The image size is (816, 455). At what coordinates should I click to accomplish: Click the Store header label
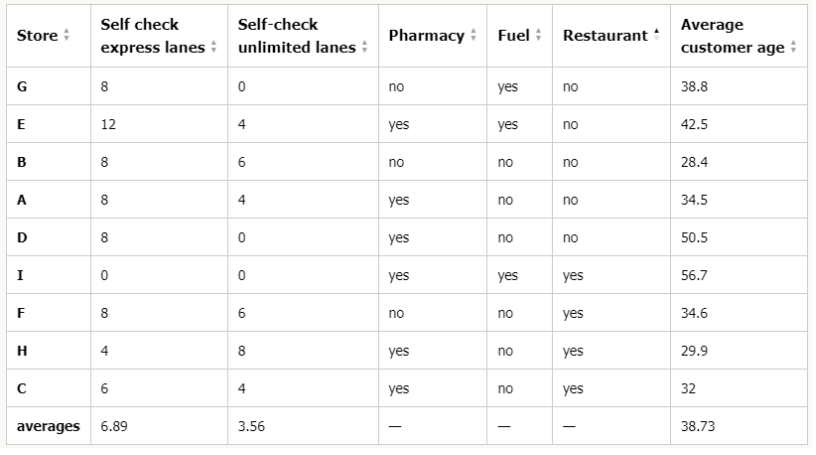pyautogui.click(x=37, y=35)
